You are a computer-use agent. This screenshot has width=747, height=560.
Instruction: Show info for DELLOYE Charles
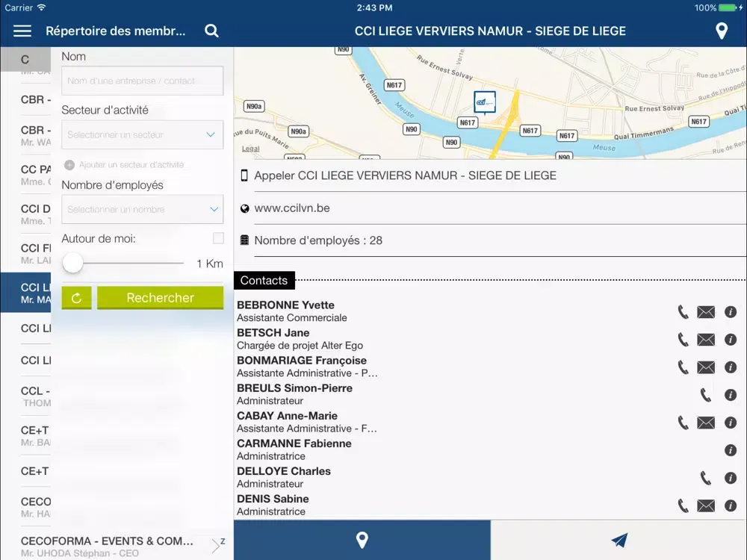point(731,478)
